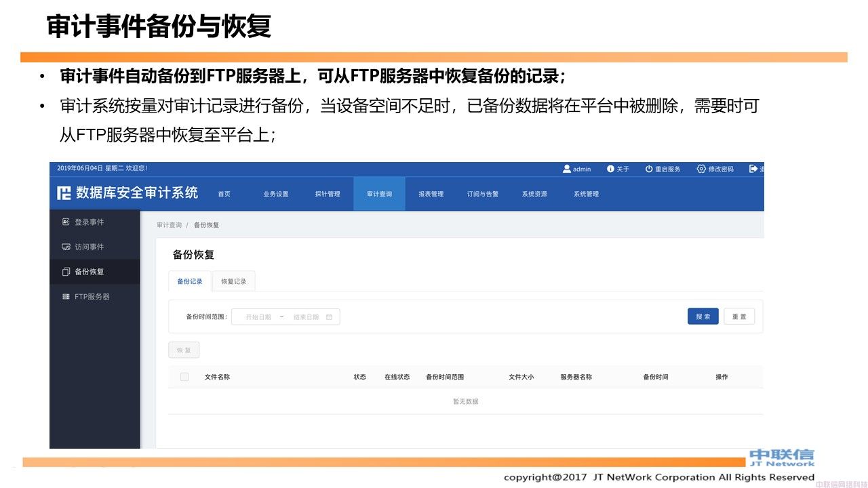
Task: Click the 备份时间范围 field label
Action: [206, 317]
